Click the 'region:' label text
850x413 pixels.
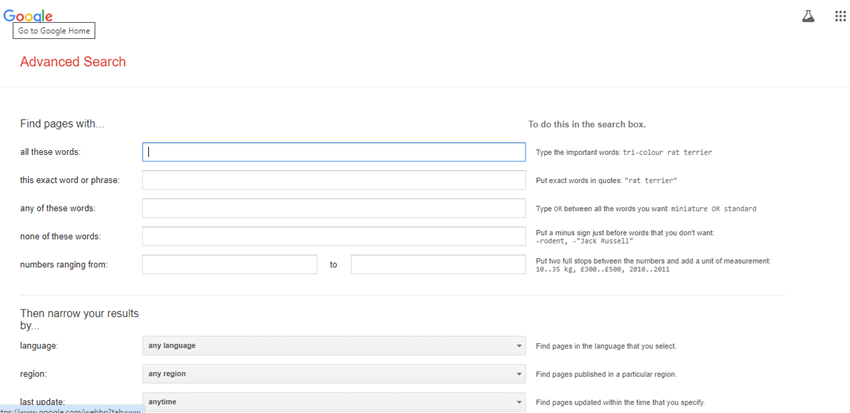[36, 374]
